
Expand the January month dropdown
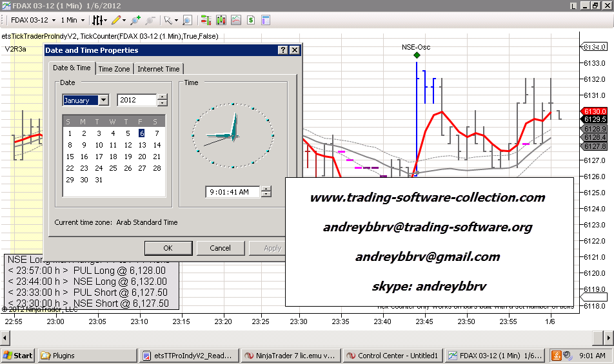(103, 100)
